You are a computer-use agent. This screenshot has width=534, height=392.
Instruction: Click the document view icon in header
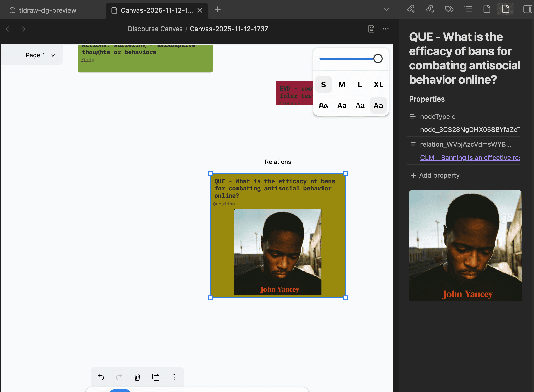[371, 29]
